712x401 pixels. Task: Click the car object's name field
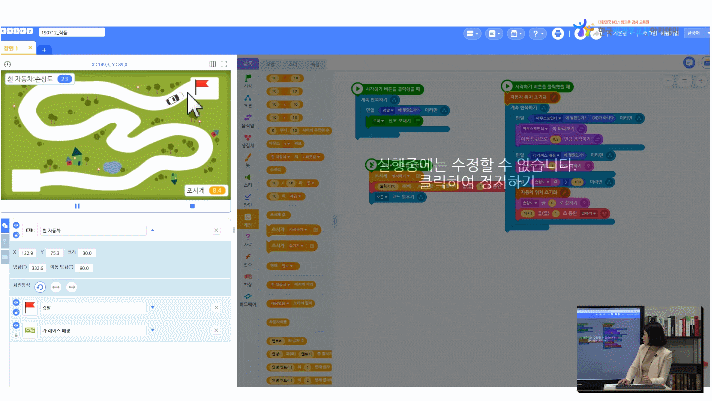[x=93, y=230]
